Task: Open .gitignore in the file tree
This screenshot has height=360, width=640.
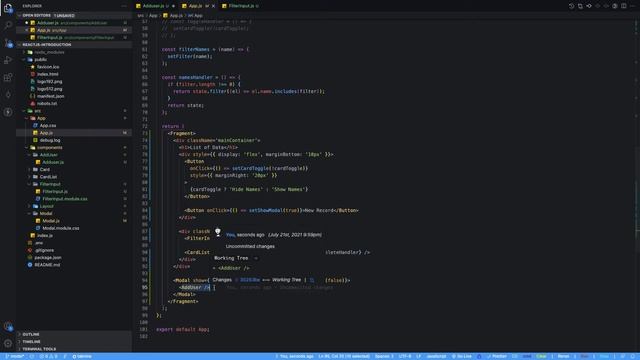Action: pos(74,250)
